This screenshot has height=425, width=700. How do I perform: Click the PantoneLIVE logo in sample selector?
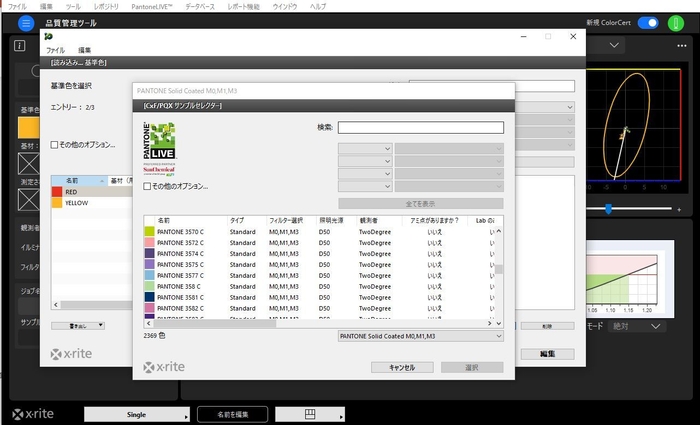click(x=161, y=149)
